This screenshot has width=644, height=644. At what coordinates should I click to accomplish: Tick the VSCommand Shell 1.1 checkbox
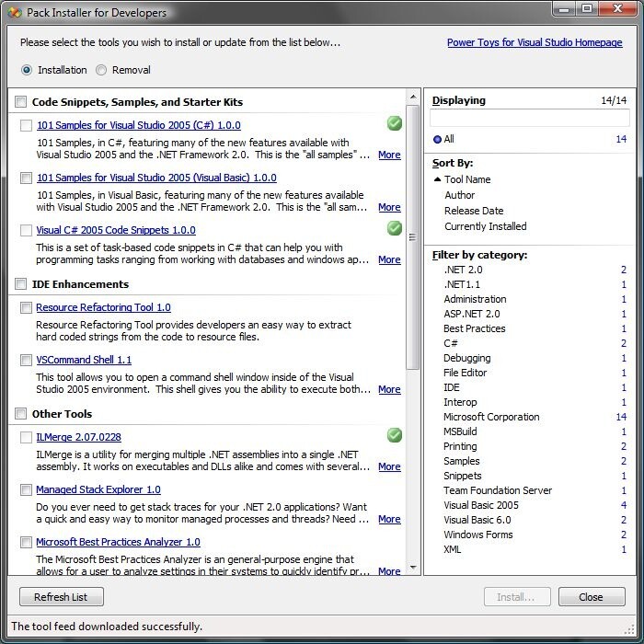26,361
